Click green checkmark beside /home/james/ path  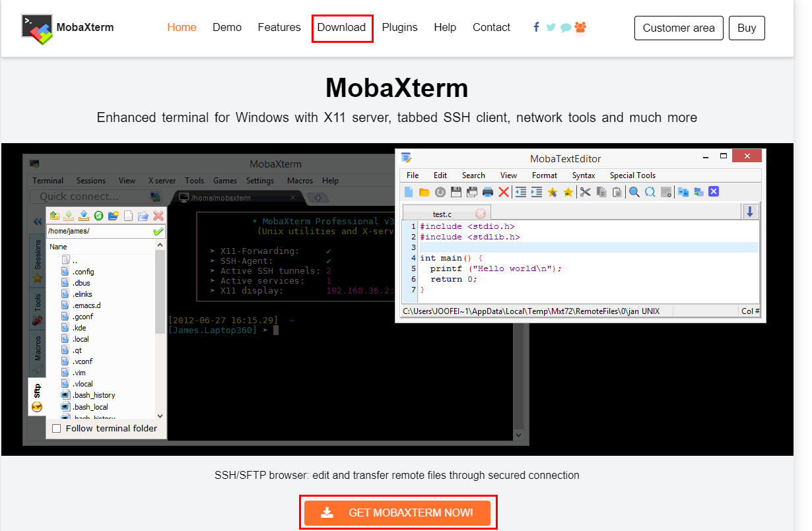158,232
